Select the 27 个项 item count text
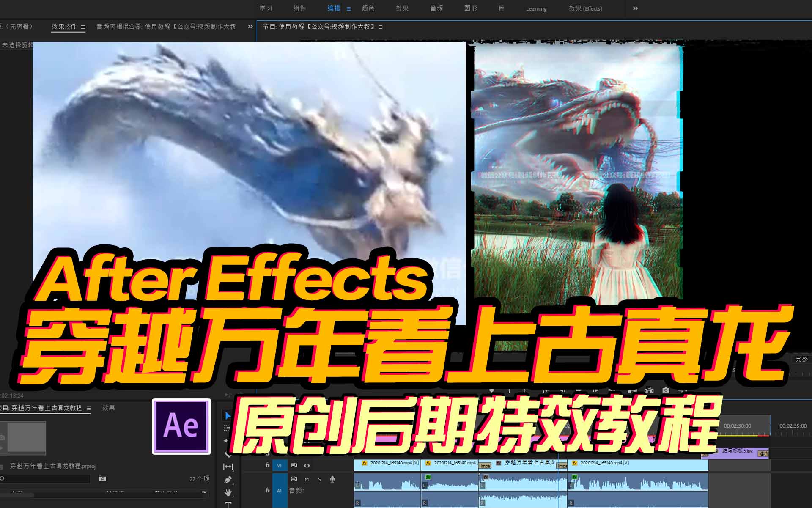This screenshot has width=812, height=508. [x=199, y=479]
